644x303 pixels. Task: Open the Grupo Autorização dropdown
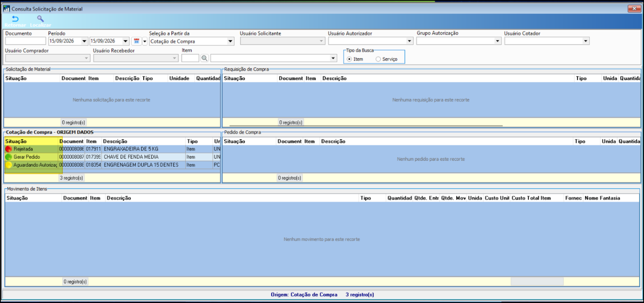point(498,41)
